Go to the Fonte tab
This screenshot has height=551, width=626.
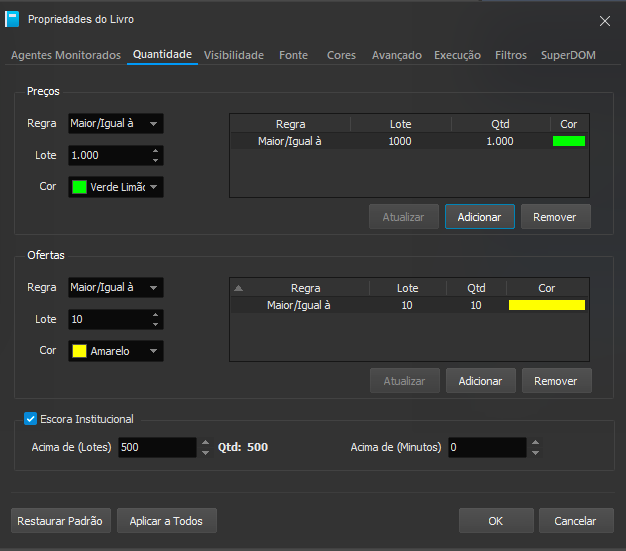click(293, 55)
